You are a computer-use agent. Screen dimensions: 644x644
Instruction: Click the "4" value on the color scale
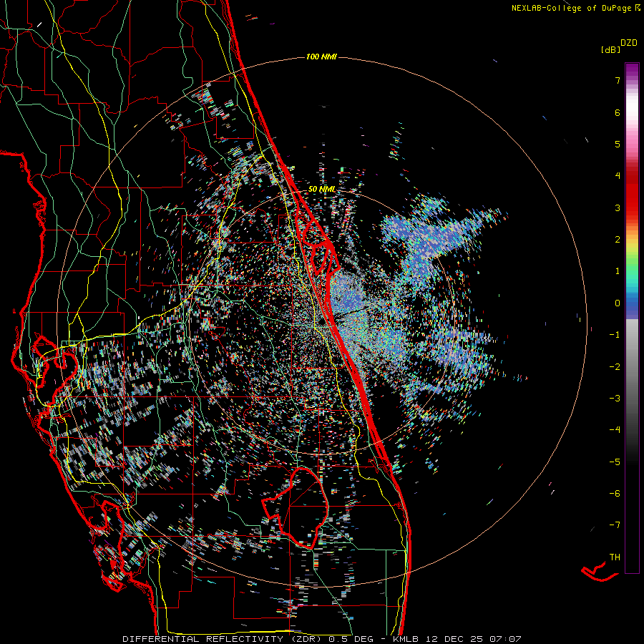[x=618, y=176]
